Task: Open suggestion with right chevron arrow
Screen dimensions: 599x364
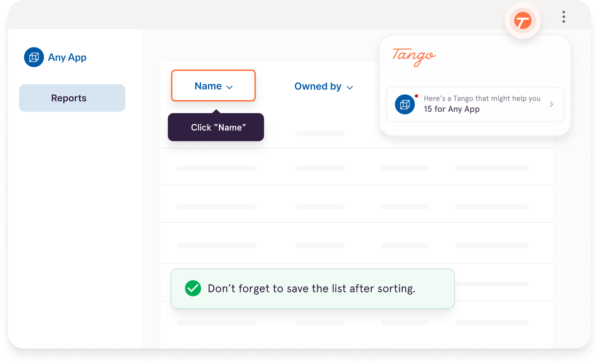Action: [551, 104]
